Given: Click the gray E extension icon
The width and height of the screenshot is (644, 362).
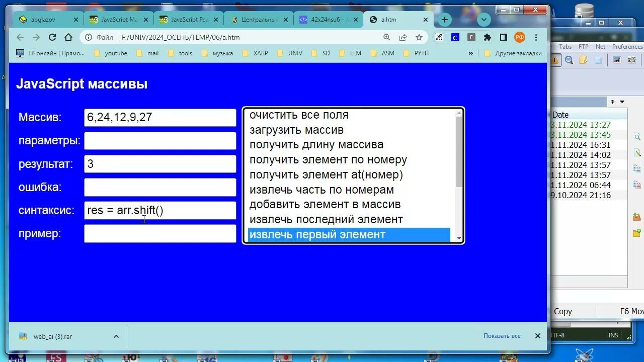Looking at the screenshot, I should 471,37.
